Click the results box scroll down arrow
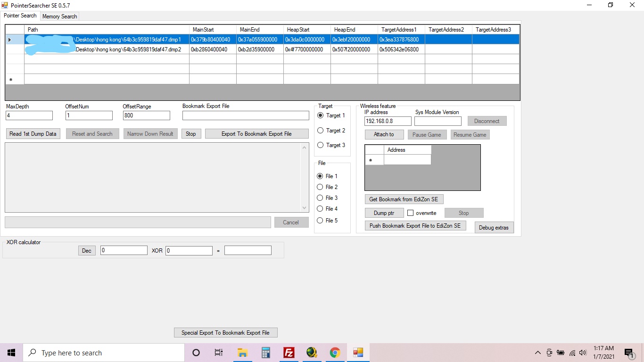The width and height of the screenshot is (644, 362). point(305,208)
